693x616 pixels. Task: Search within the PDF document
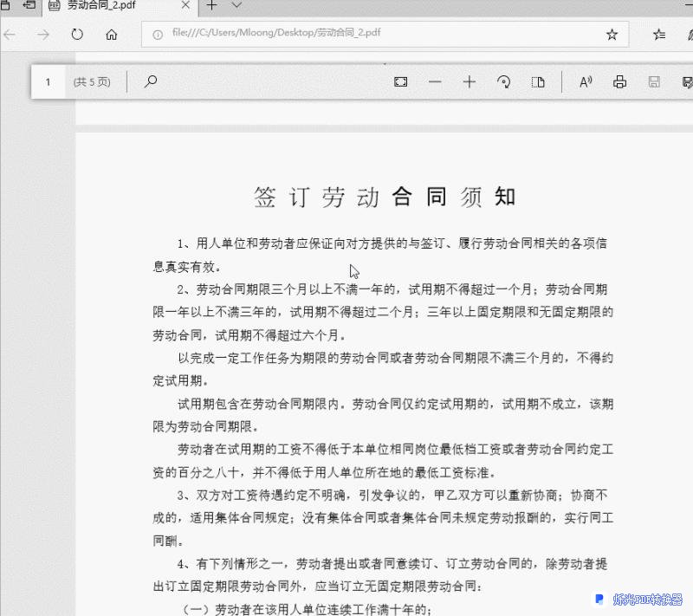point(151,81)
